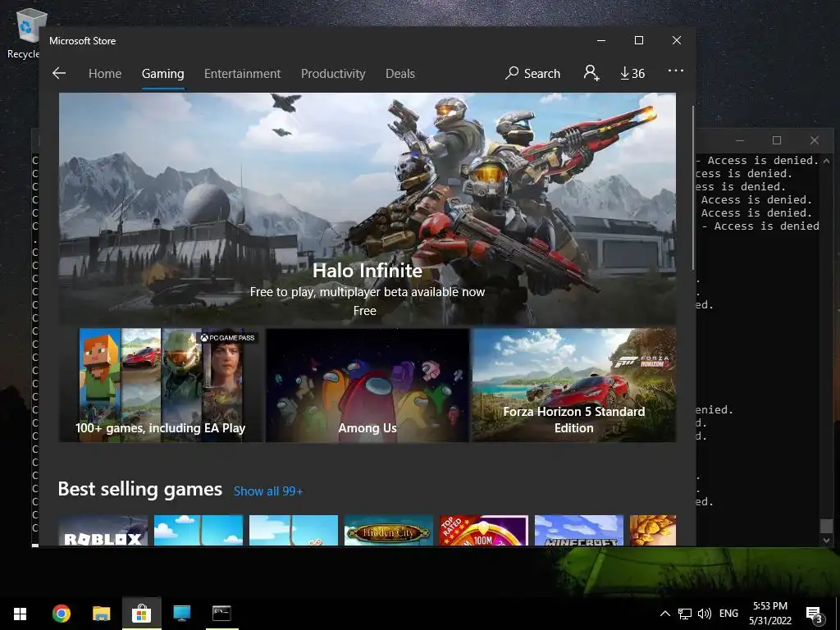
Task: Open the network tray icon
Action: (x=685, y=614)
